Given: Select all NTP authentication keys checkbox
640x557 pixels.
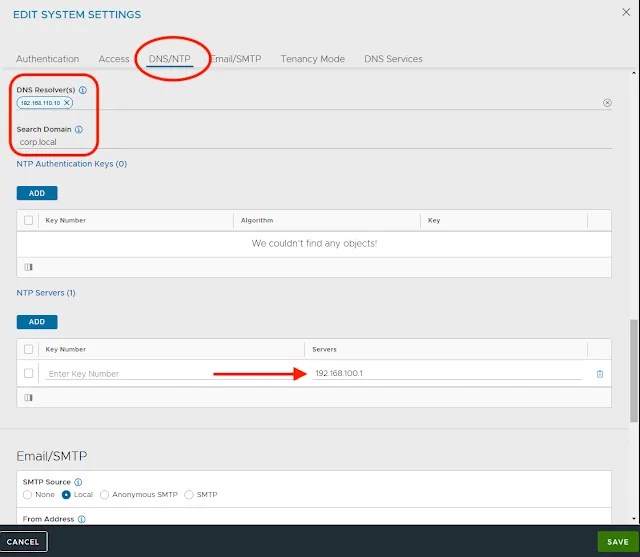Looking at the screenshot, I should pyautogui.click(x=28, y=220).
